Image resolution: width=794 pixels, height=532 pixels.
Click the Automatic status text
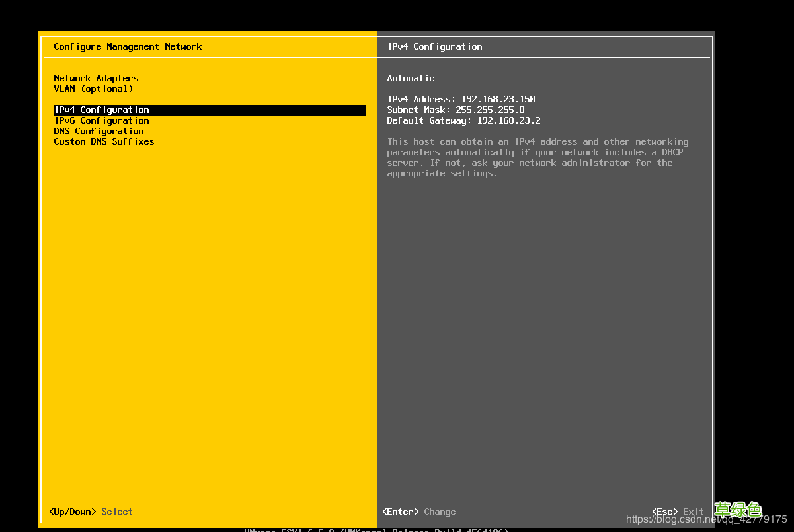point(411,78)
